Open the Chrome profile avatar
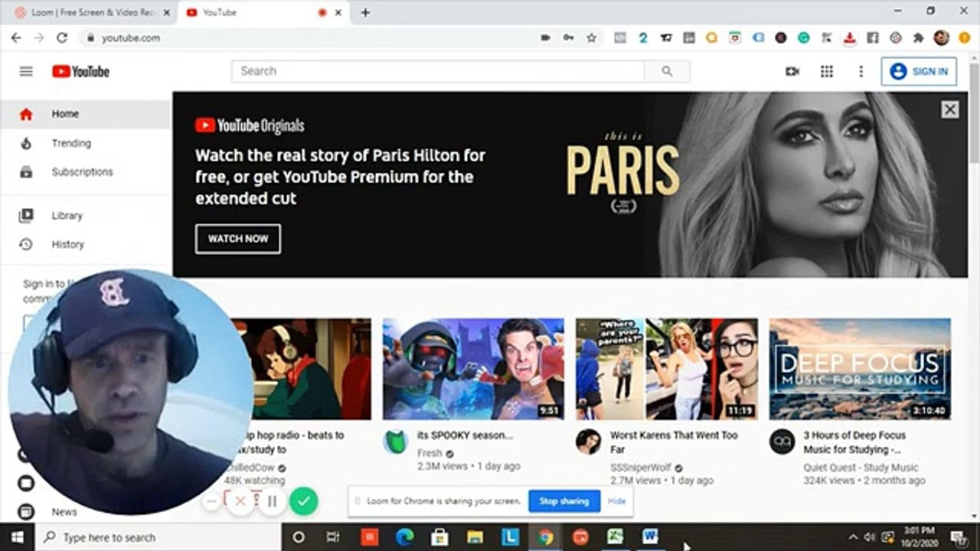The image size is (980, 551). point(942,37)
